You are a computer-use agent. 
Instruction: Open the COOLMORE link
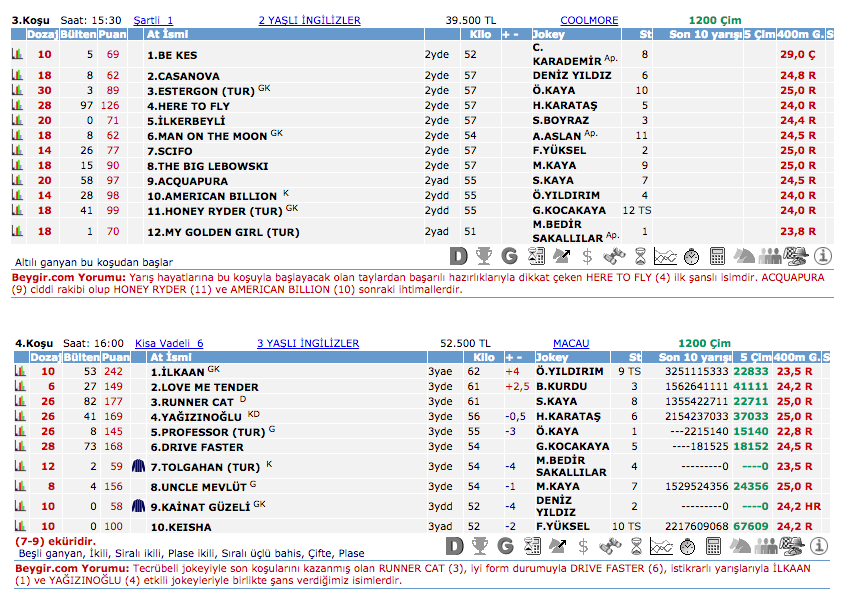tap(589, 20)
